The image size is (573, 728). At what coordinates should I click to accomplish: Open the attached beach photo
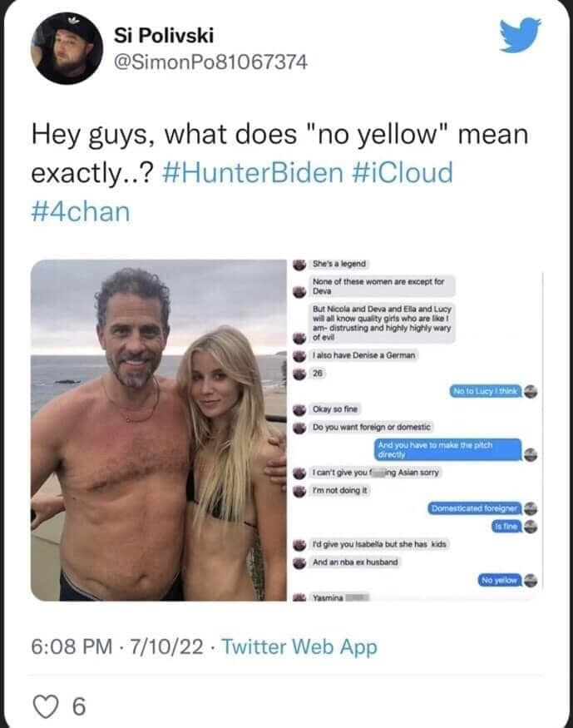pyautogui.click(x=158, y=429)
